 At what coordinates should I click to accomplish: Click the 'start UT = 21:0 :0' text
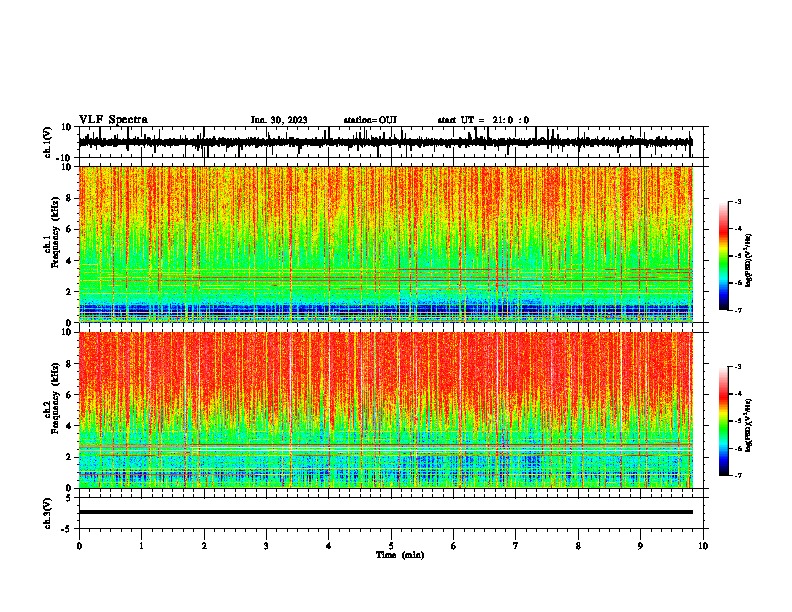pyautogui.click(x=483, y=120)
